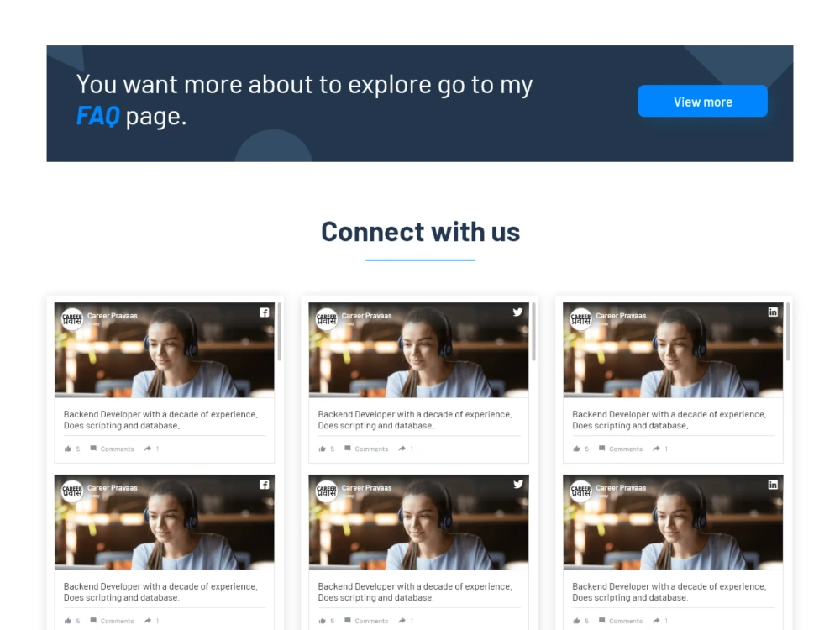Click Career Pravaas logo avatar on upper LinkedIn card
Image resolution: width=840 pixels, height=630 pixels.
(580, 319)
